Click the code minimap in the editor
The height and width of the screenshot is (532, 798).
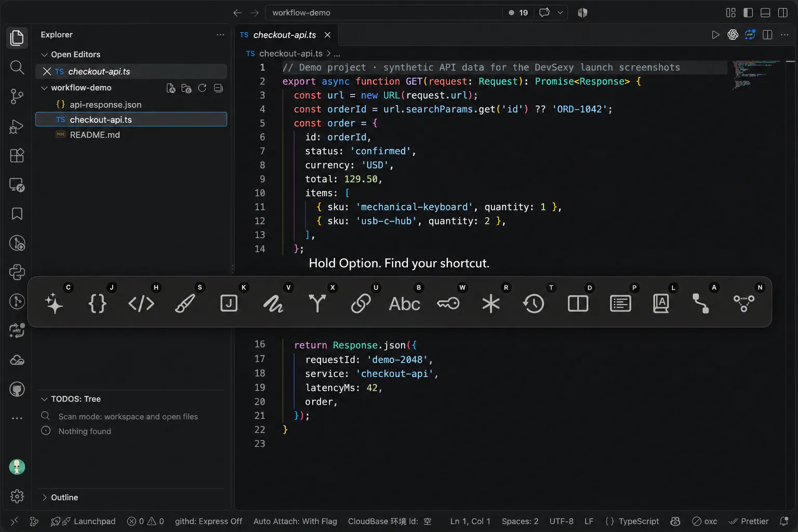[x=756, y=75]
